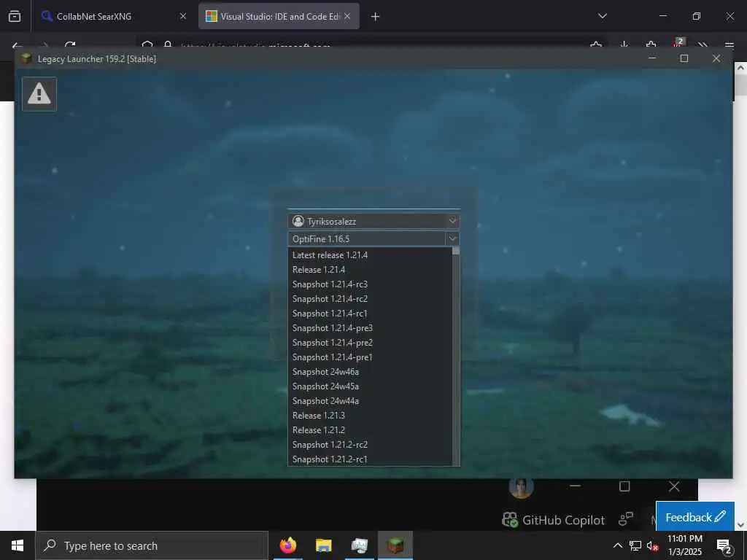Click the browser page scrollbar up arrow
747x560 pixels.
(x=740, y=68)
